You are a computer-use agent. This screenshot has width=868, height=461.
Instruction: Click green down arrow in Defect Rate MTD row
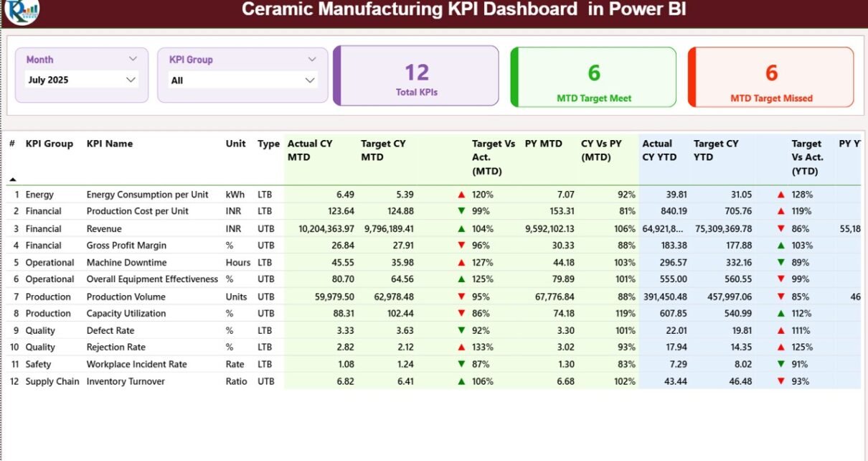(461, 331)
